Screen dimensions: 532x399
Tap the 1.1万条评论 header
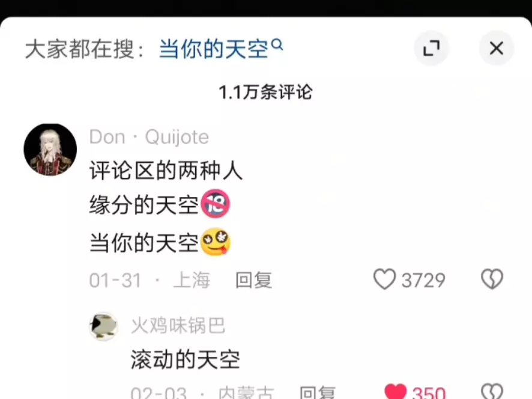click(265, 93)
